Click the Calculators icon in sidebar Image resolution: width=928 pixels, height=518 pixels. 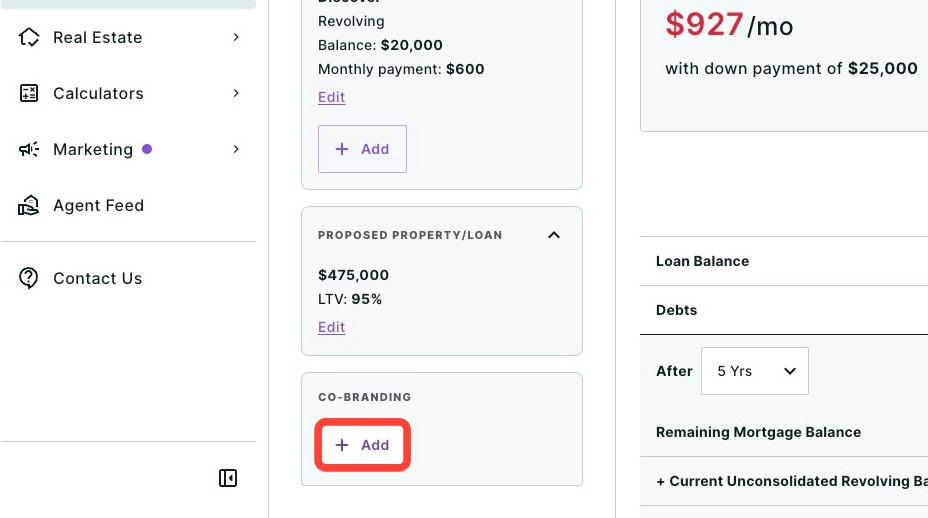(x=28, y=93)
